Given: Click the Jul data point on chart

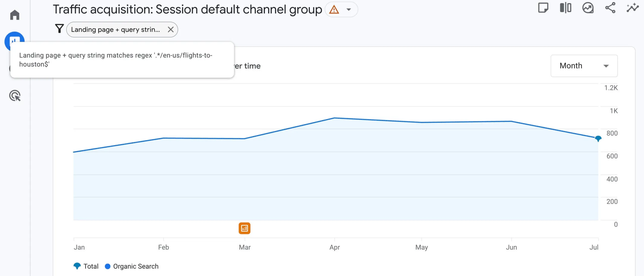Looking at the screenshot, I should pos(598,138).
